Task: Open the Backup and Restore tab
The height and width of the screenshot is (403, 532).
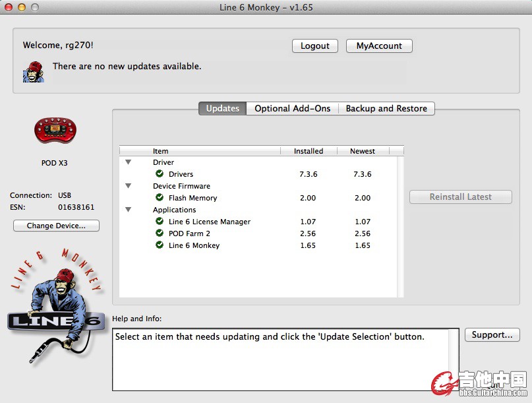Action: [x=386, y=108]
